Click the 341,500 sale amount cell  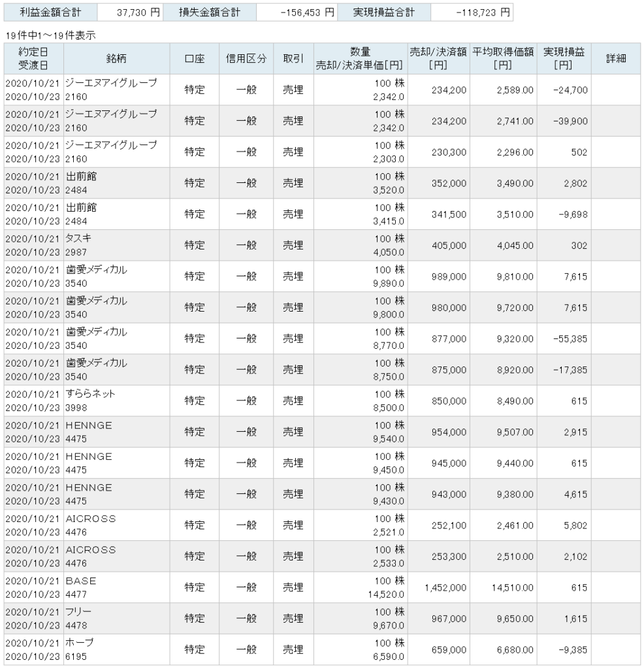438,214
